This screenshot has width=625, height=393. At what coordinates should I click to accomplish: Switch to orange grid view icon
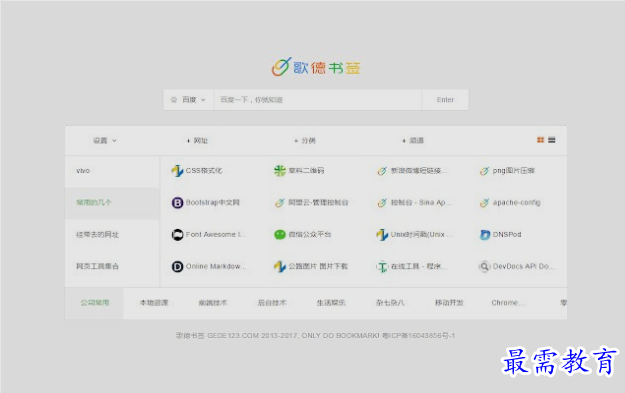point(540,140)
